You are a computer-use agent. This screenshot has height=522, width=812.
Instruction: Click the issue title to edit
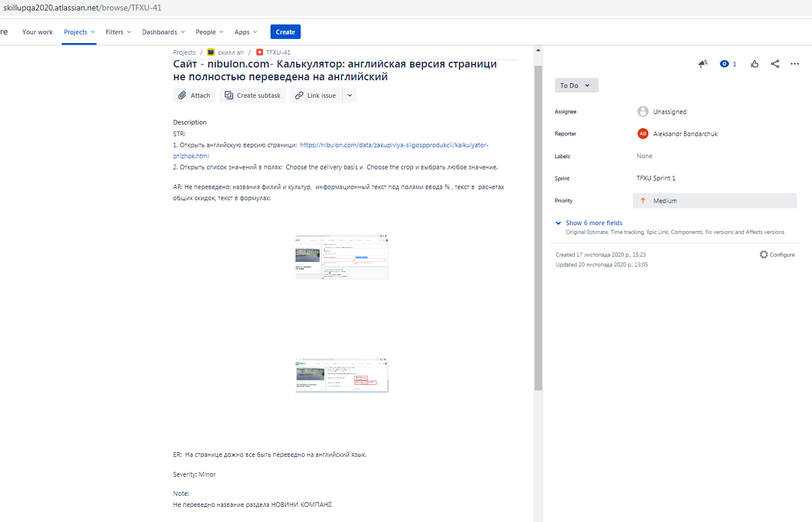click(x=335, y=70)
